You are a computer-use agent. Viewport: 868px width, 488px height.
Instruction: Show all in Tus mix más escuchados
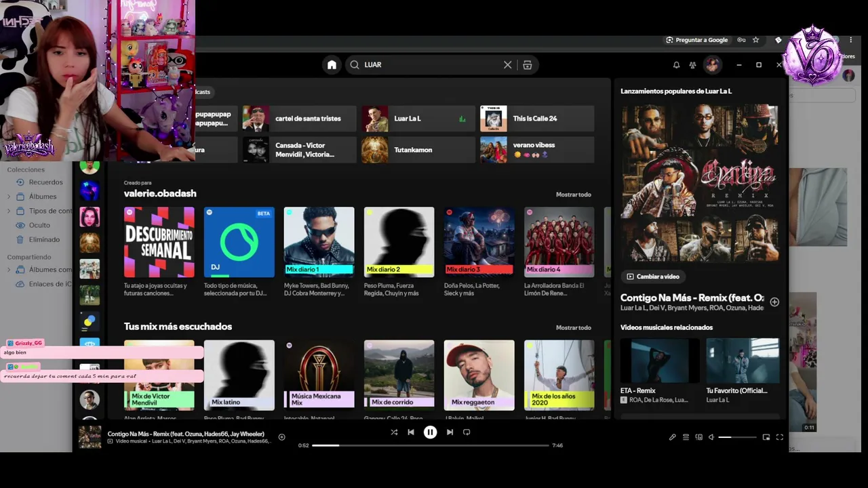point(574,327)
